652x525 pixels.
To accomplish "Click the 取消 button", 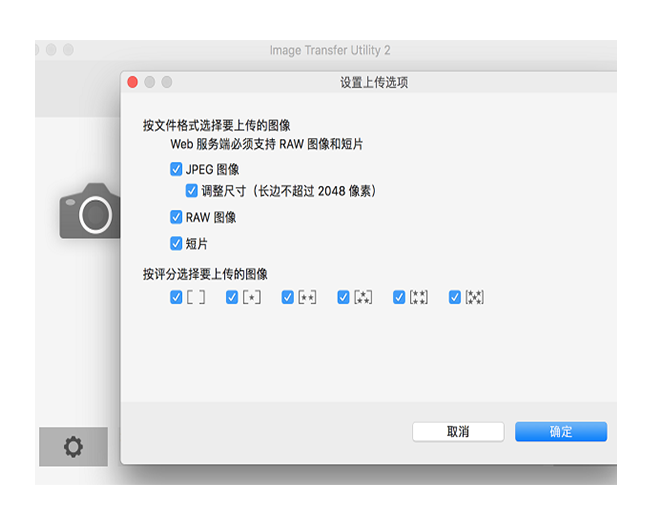I will click(458, 432).
